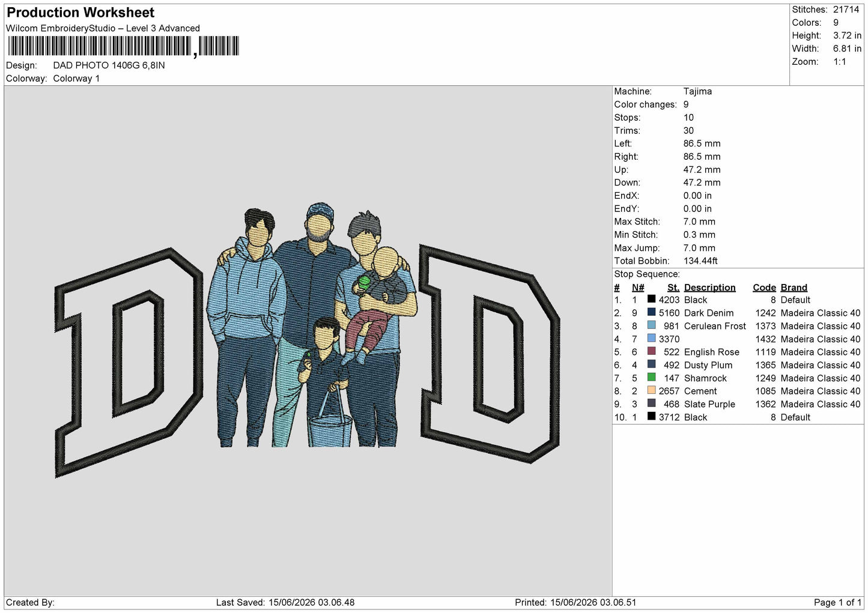Click the Slate Purple description text

tap(709, 404)
